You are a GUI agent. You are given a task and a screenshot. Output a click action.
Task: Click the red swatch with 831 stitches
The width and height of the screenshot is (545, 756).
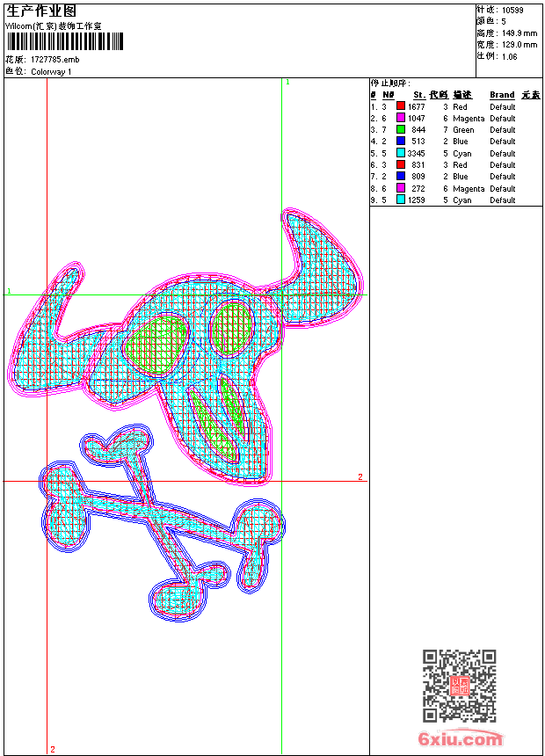click(401, 164)
